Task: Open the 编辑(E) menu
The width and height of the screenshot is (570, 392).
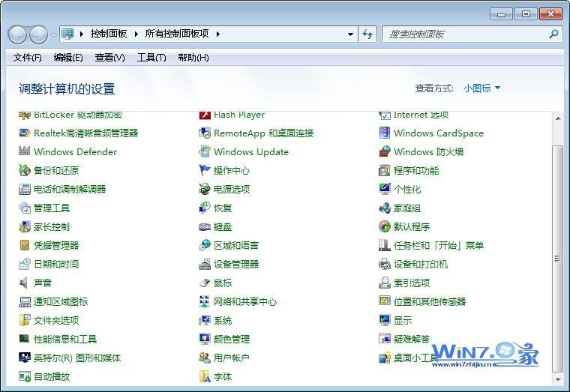Action: click(68, 58)
